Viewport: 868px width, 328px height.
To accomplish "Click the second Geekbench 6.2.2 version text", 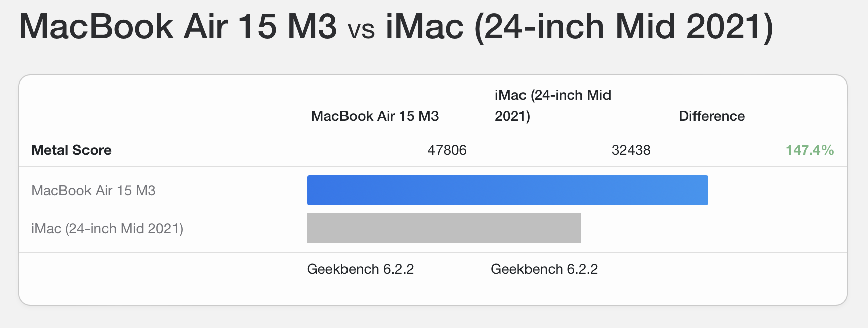I will 544,269.
